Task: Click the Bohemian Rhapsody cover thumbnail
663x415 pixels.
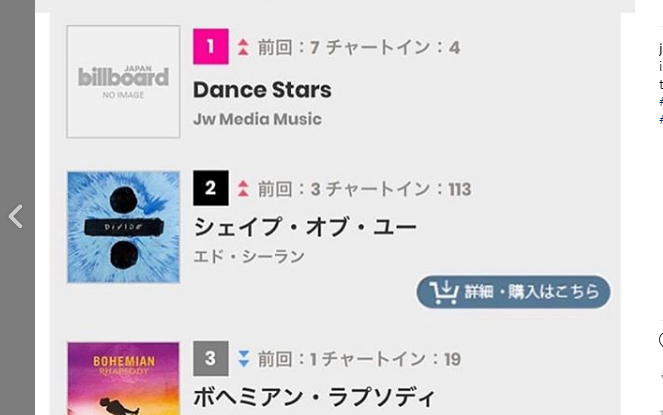Action: click(123, 379)
